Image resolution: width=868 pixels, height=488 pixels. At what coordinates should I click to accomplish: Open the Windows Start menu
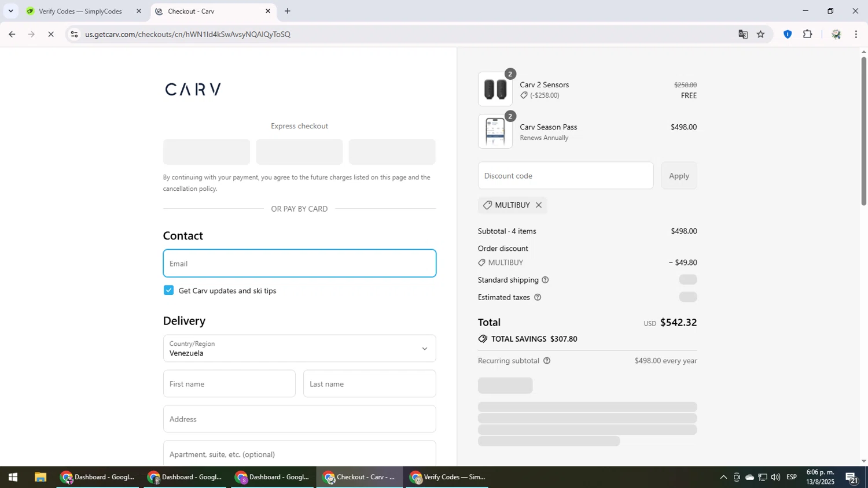[13, 478]
